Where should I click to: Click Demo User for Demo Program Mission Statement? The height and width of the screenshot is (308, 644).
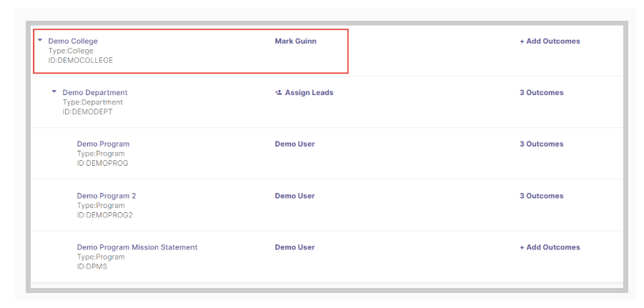point(295,247)
